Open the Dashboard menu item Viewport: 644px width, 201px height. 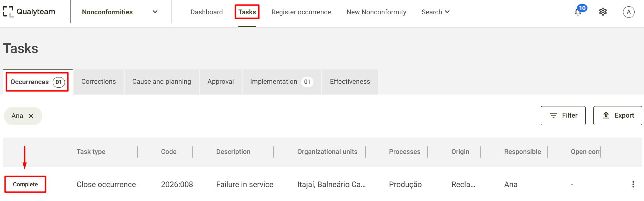[207, 12]
